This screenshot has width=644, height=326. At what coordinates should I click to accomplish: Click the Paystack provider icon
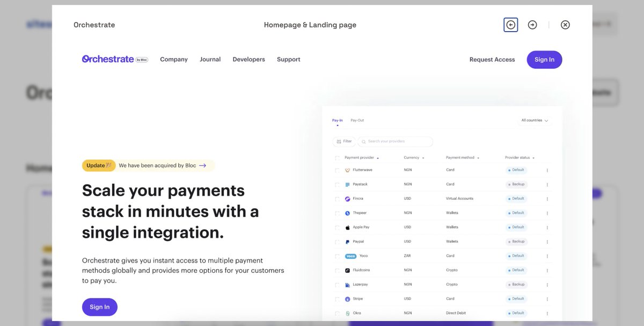(348, 184)
